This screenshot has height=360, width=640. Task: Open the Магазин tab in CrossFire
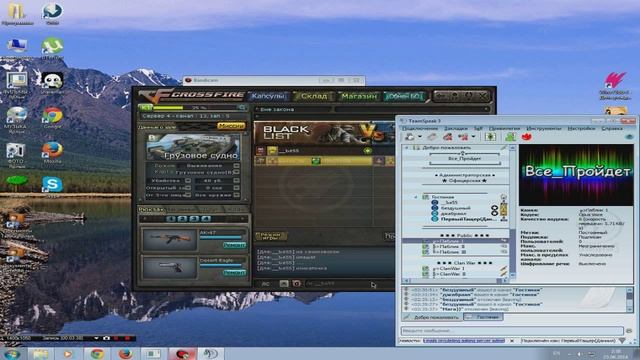pos(359,96)
